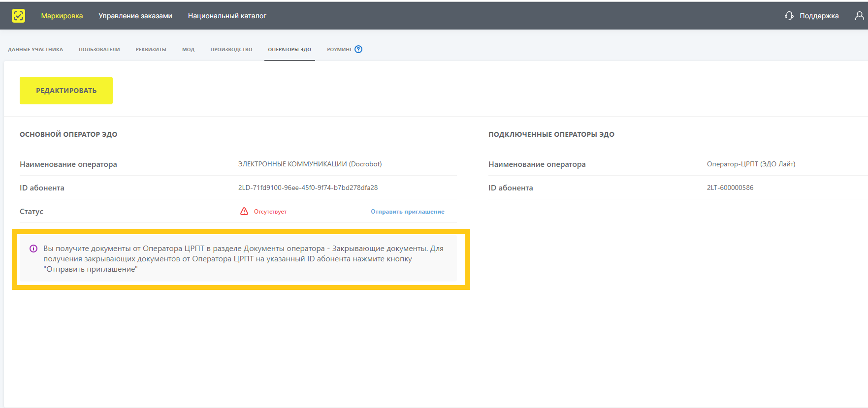Go to Управление заказами
Viewport: 868px width, 408px height.
(135, 16)
